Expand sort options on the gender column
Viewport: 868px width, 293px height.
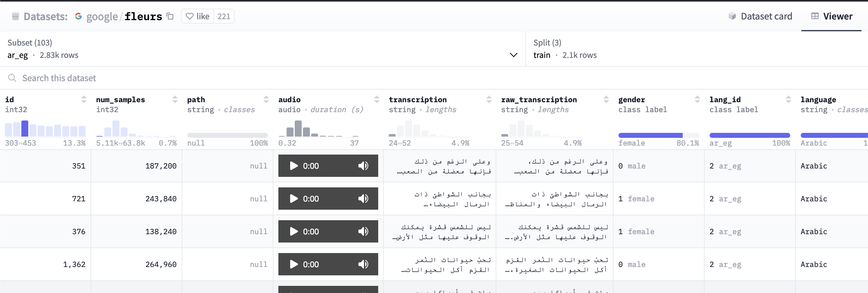(697, 99)
